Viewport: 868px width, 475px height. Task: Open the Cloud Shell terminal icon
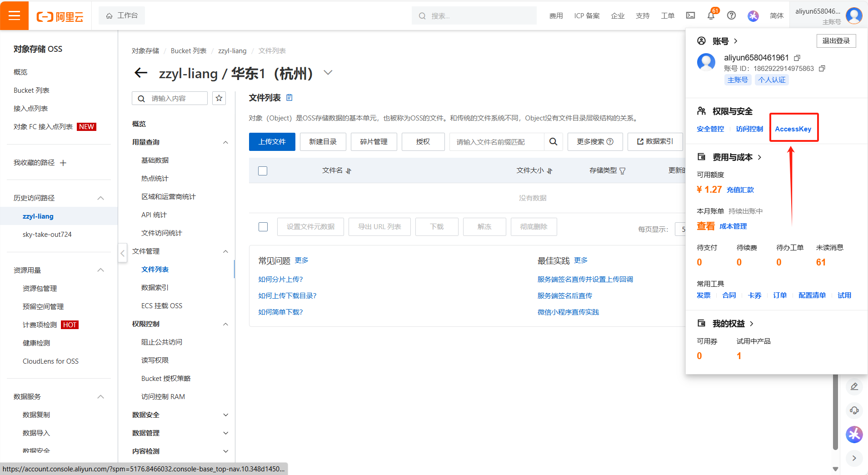tap(690, 15)
